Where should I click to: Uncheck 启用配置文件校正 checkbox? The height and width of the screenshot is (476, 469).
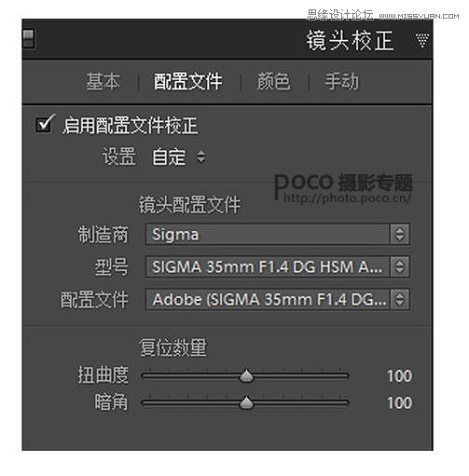44,125
